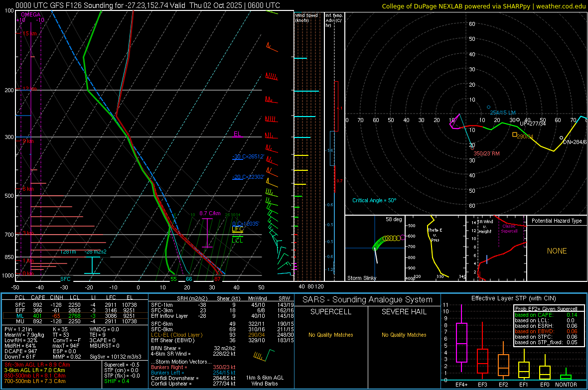Click the '9 km' height marker
The width and height of the screenshot is (588, 390).
(x=28, y=141)
